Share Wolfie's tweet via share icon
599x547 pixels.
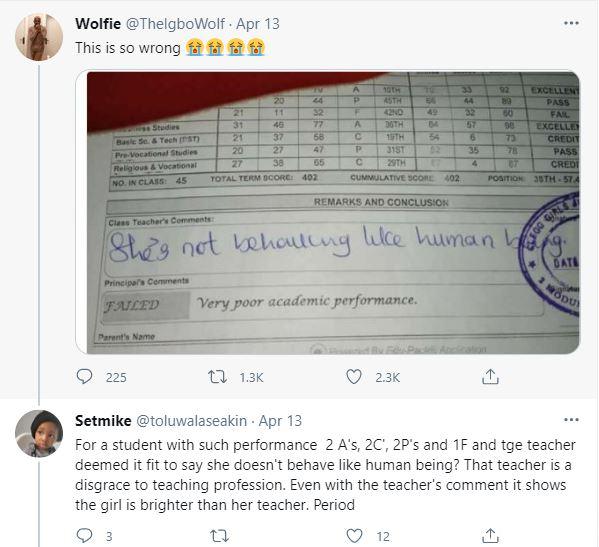490,377
